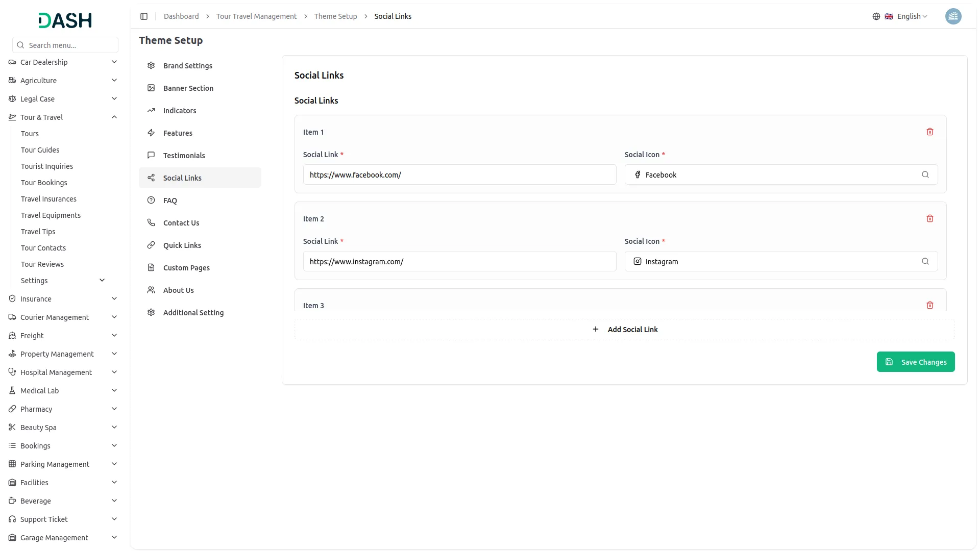
Task: Open Travel Insurances in sidebar
Action: 48,199
